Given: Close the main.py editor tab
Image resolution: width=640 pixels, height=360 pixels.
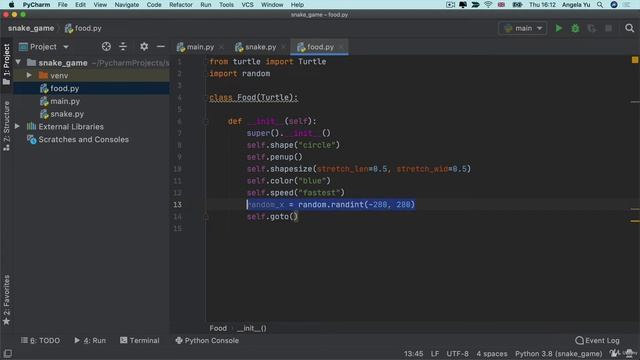Looking at the screenshot, I should (x=221, y=47).
